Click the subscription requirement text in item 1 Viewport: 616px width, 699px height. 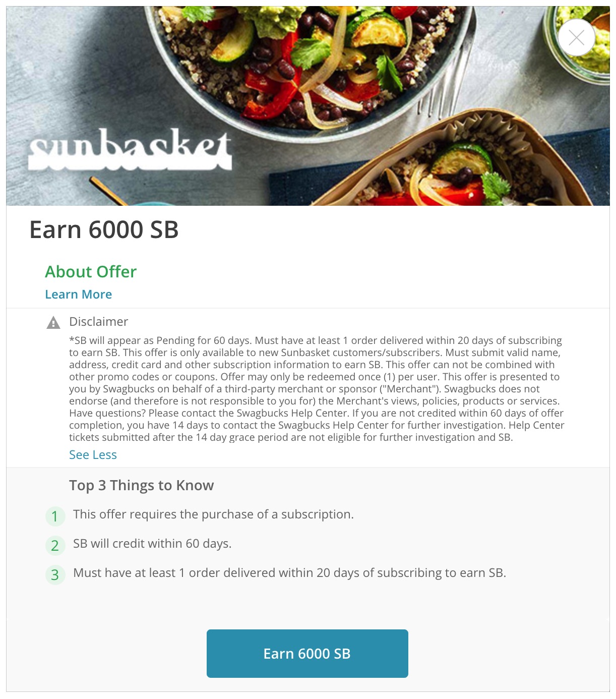214,515
